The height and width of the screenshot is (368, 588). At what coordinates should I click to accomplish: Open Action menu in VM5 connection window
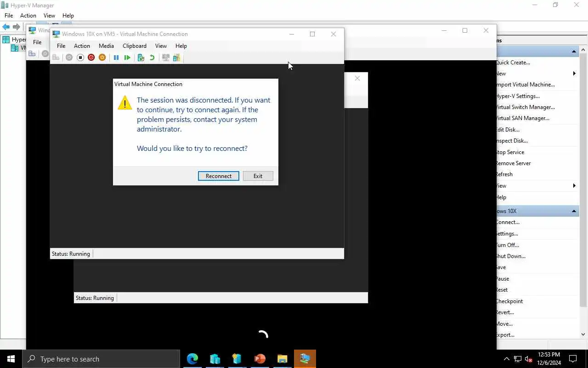[x=82, y=46]
